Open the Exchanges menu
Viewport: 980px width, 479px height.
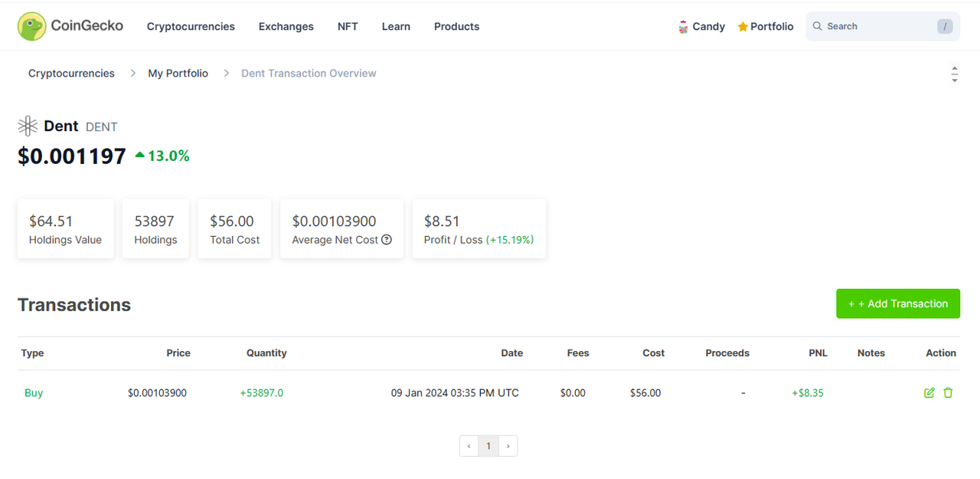pos(286,26)
